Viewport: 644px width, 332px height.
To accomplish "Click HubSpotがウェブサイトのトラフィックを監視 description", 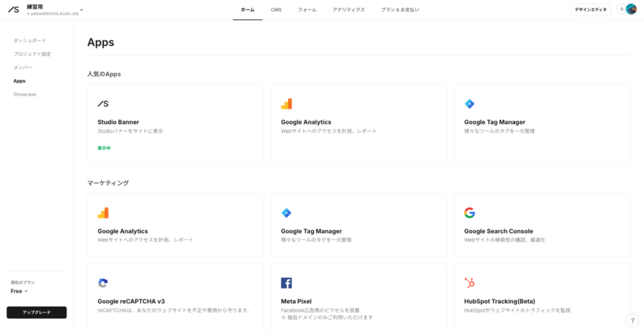I will [518, 310].
